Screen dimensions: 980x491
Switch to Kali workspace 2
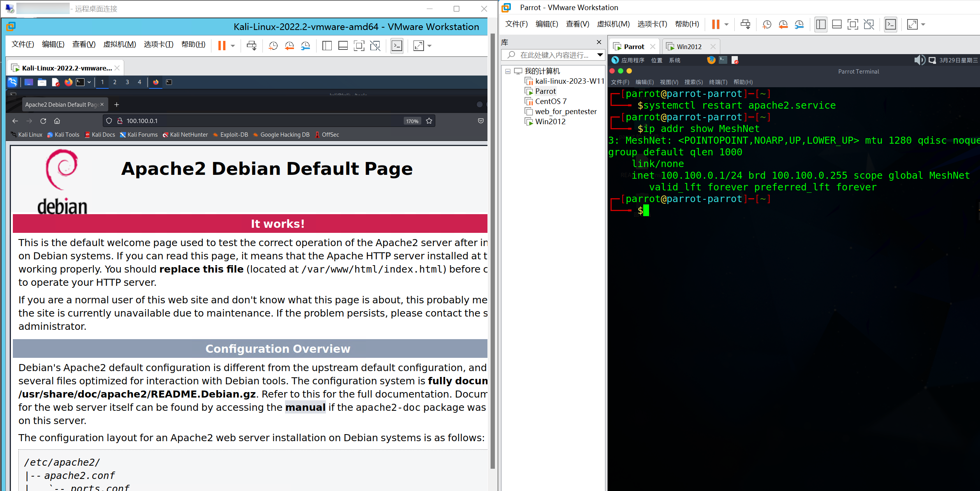[114, 82]
